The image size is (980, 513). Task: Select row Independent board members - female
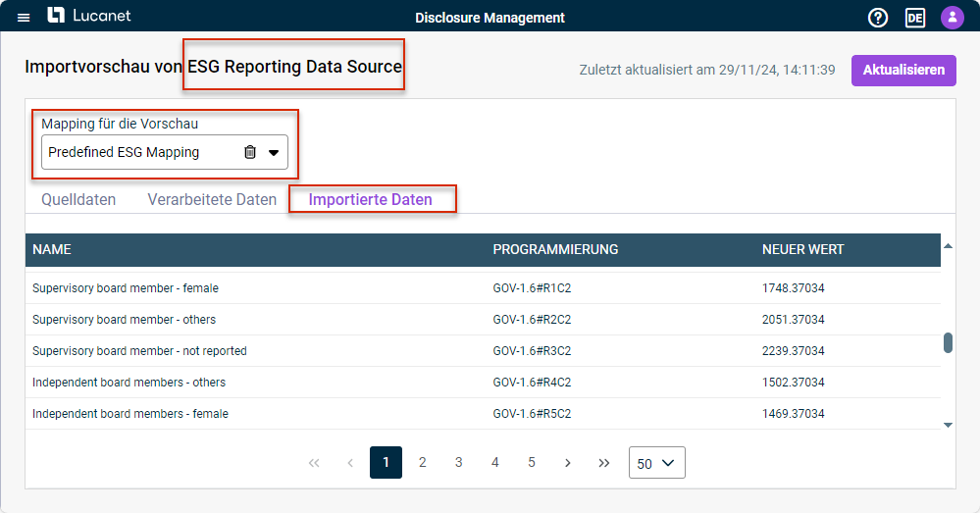pyautogui.click(x=483, y=413)
